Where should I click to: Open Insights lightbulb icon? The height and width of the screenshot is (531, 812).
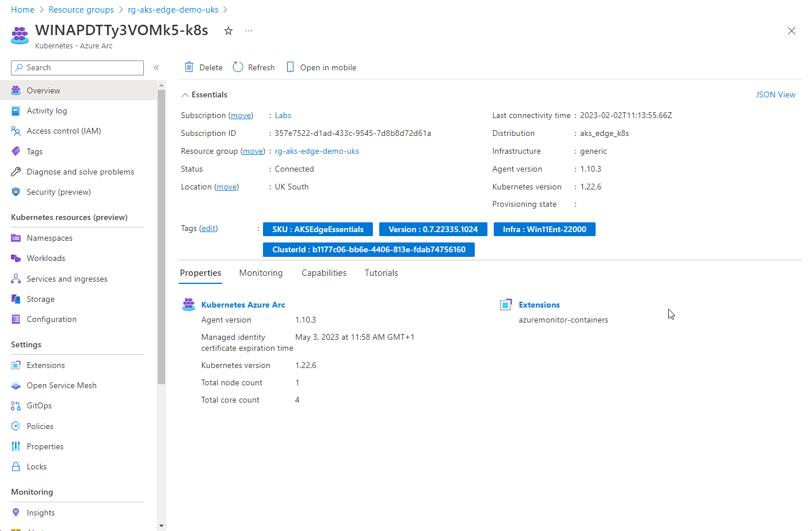16,513
